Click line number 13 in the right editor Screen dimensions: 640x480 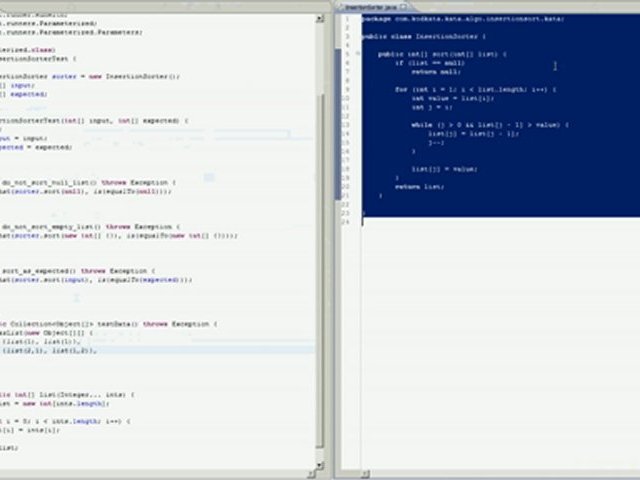coord(346,124)
